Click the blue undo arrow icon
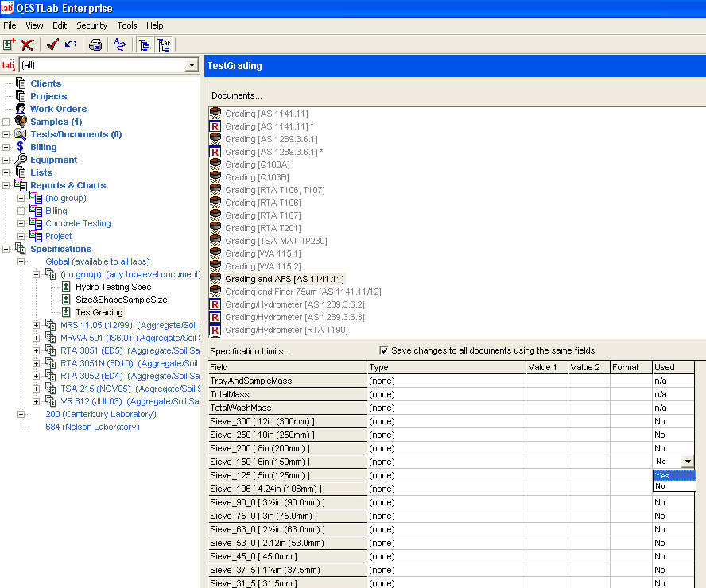 pos(71,44)
